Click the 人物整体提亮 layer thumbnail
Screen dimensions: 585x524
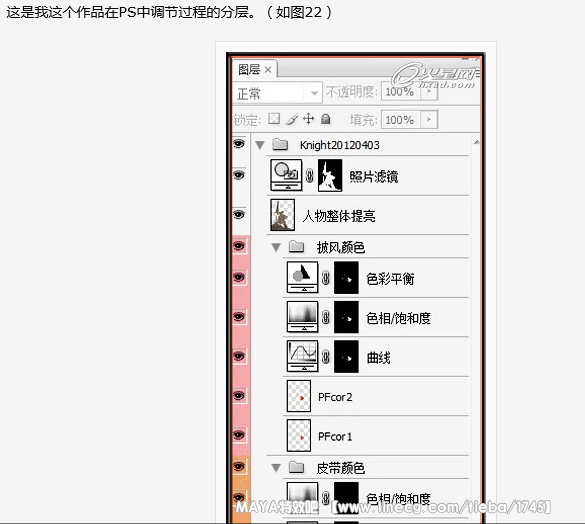click(x=282, y=215)
